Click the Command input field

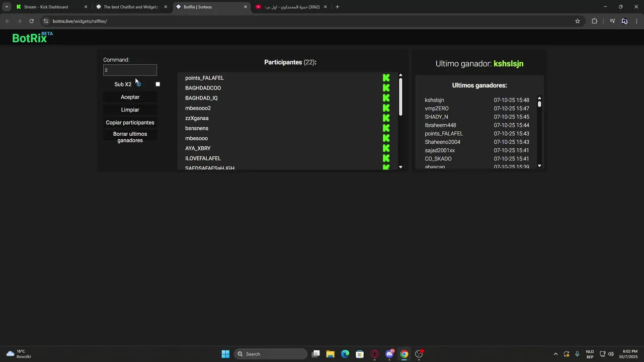coord(130,70)
